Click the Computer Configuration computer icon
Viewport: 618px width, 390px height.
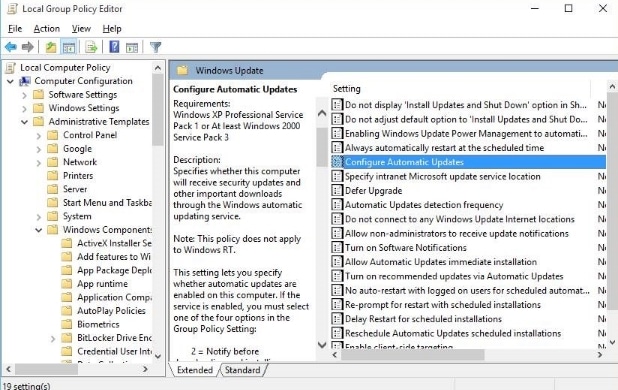[25, 81]
